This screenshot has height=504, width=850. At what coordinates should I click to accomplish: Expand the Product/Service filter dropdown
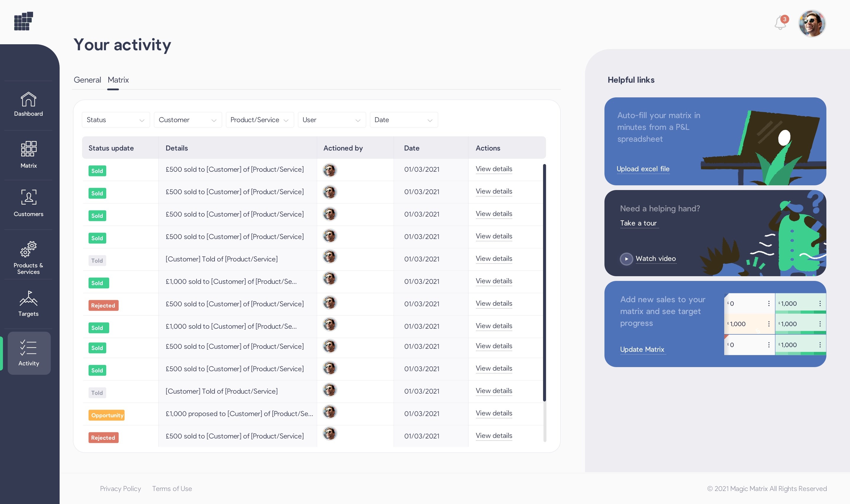pyautogui.click(x=259, y=120)
